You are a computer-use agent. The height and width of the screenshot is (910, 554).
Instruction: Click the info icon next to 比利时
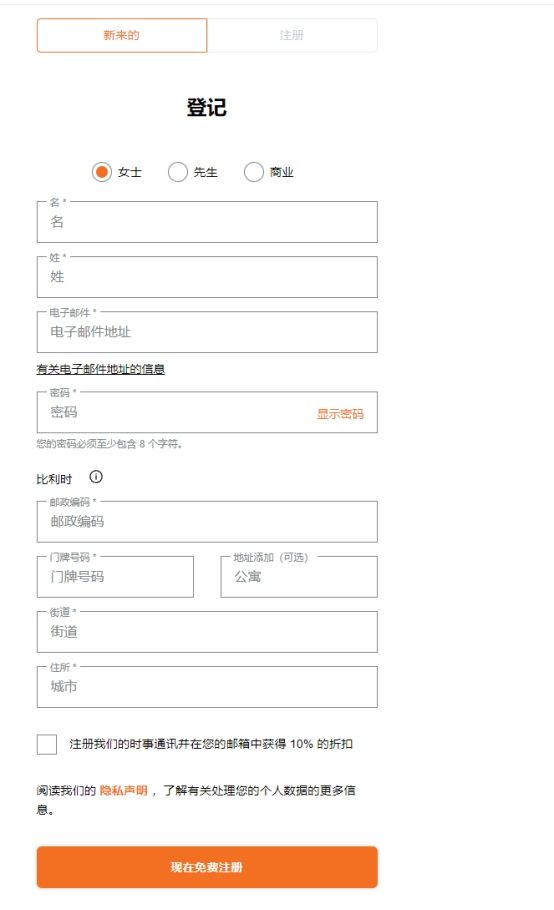pos(96,477)
